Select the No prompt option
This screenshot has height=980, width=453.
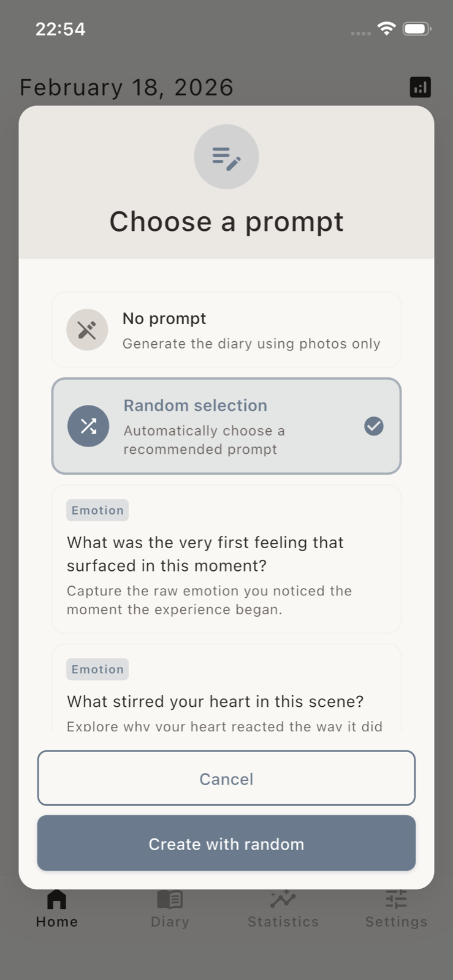pyautogui.click(x=226, y=330)
